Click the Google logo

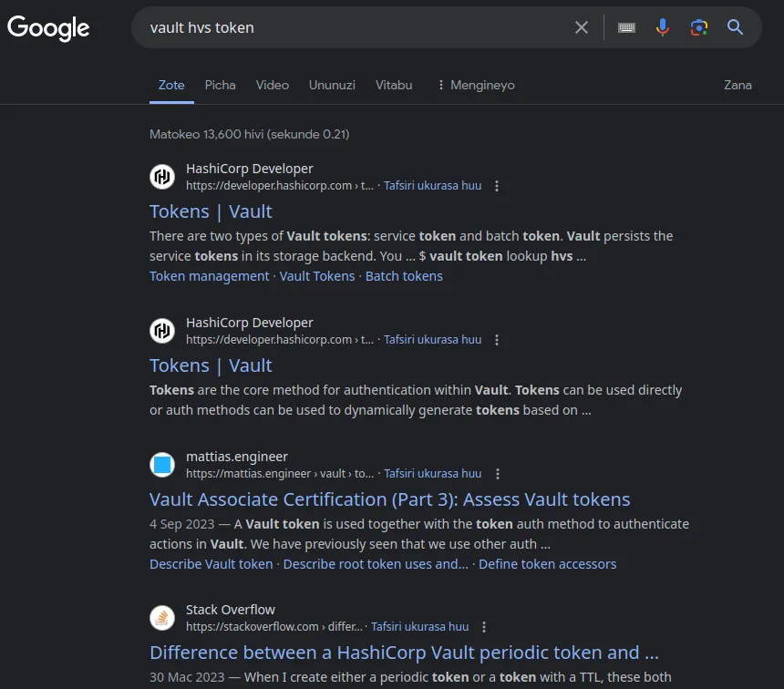(48, 28)
